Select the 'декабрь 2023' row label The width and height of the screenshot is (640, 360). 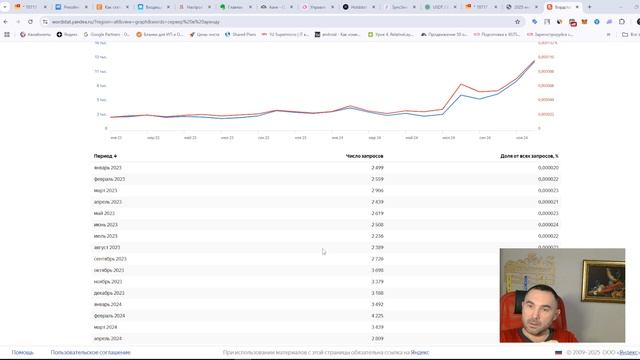point(109,293)
